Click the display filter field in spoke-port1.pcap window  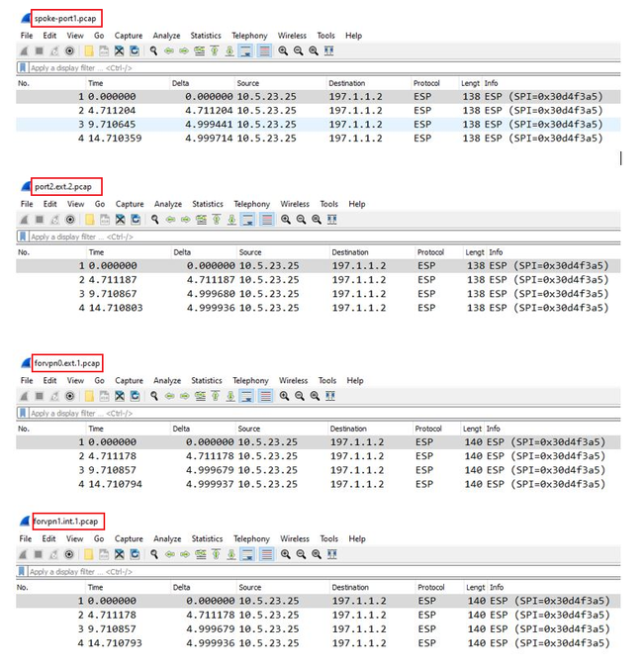tap(323, 67)
